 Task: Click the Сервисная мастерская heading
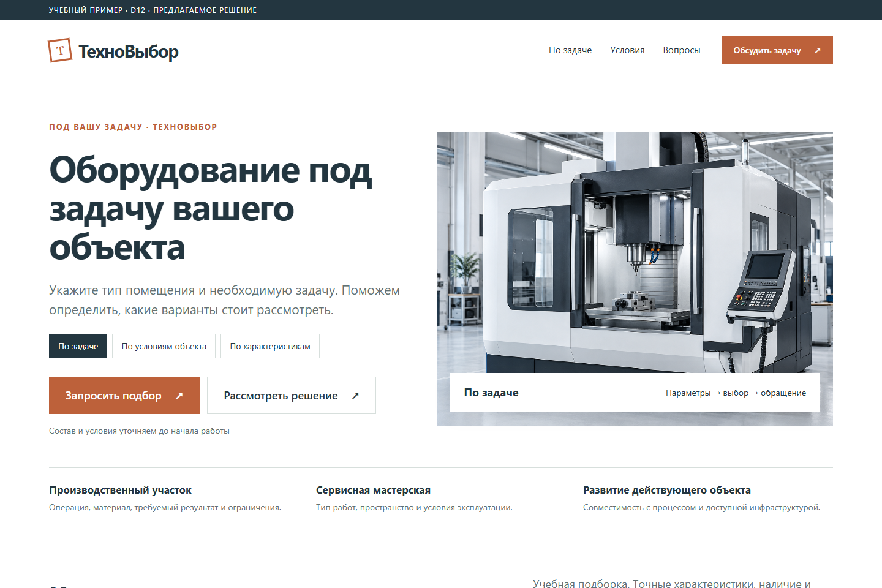tap(373, 490)
